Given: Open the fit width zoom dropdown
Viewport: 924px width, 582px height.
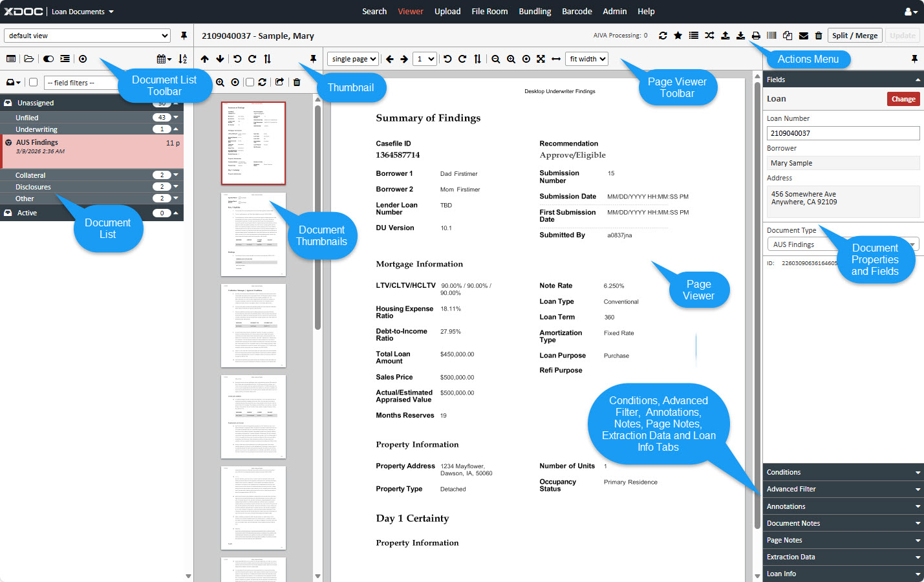Looking at the screenshot, I should (x=587, y=59).
